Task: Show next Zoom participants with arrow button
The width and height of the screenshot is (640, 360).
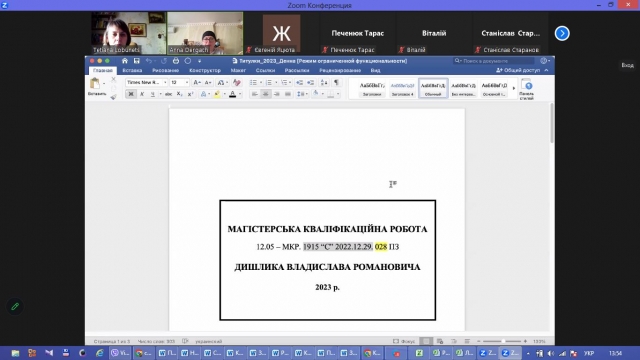Action: 562,33
